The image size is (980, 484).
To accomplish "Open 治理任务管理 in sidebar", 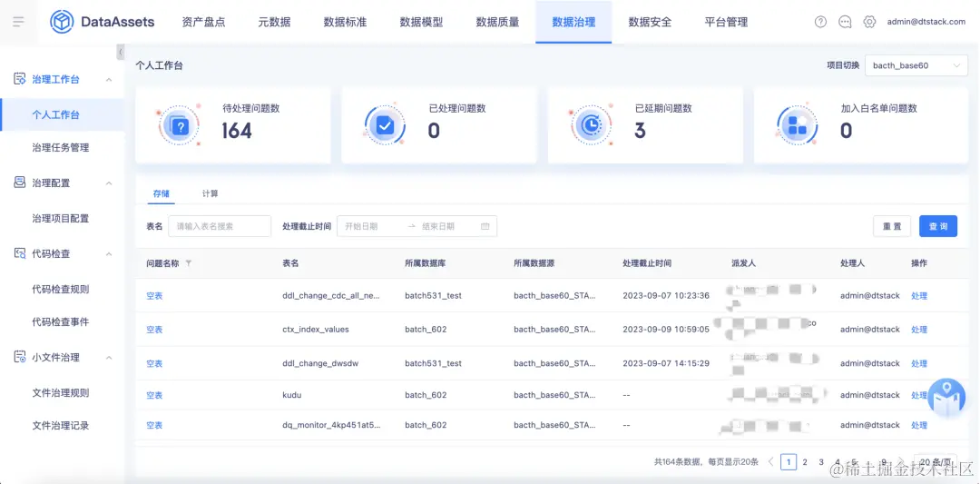I will 63,148.
